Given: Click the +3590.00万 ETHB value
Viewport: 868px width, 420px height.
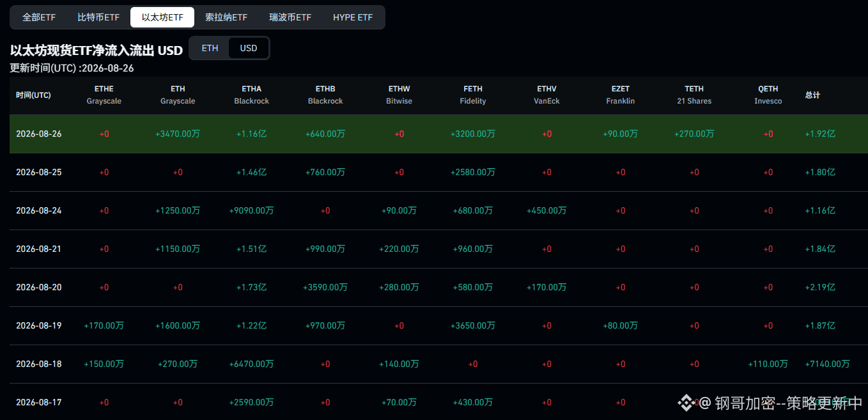Looking at the screenshot, I should pos(325,287).
